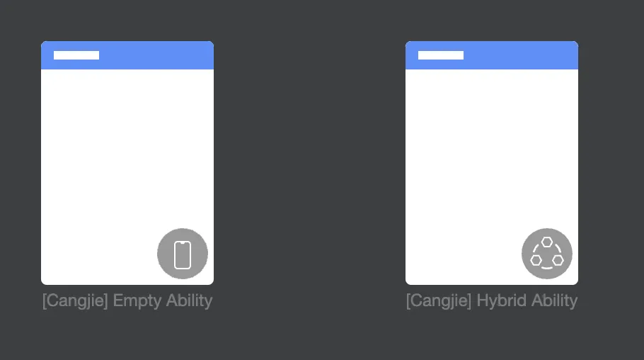Click the word "Hybrid" in the template caption
The height and width of the screenshot is (360, 644).
coord(502,300)
